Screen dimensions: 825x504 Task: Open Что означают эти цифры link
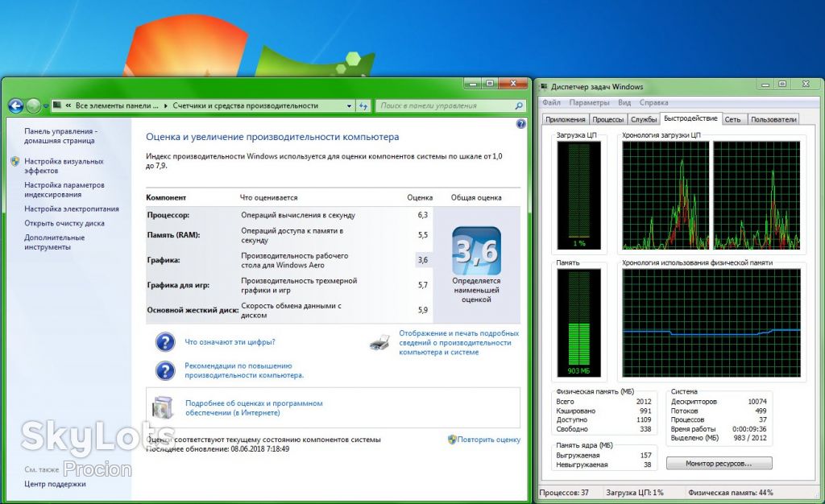click(x=230, y=341)
